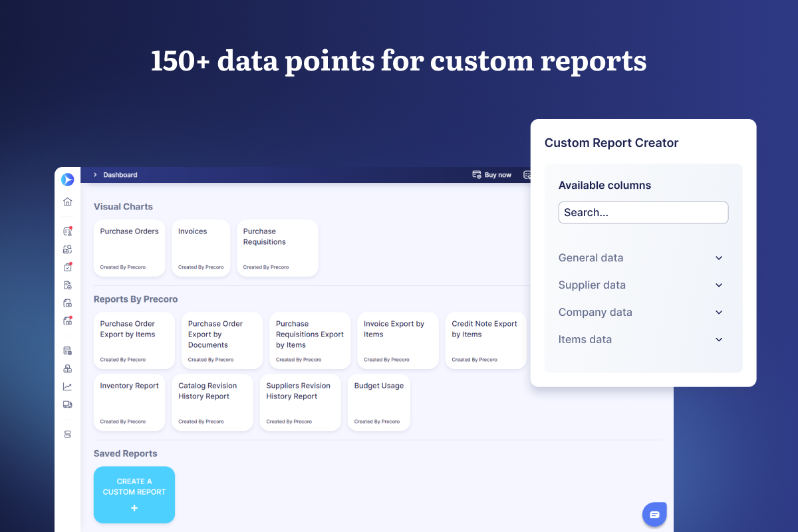
Task: Open Catalog Revision History Report card
Action: [x=212, y=402]
